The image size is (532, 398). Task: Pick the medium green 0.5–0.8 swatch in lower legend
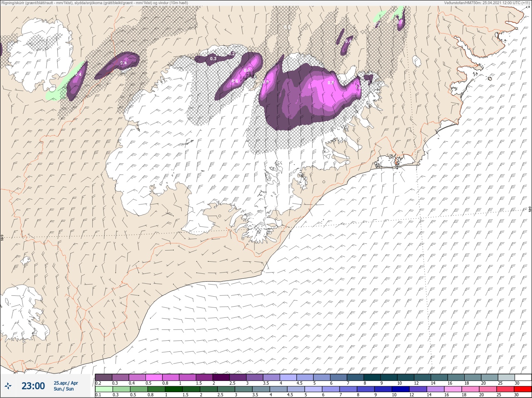[139, 389]
